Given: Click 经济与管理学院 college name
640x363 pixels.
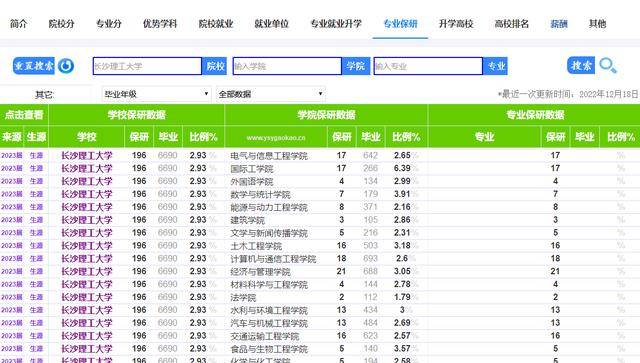Looking at the screenshot, I should [260, 272].
